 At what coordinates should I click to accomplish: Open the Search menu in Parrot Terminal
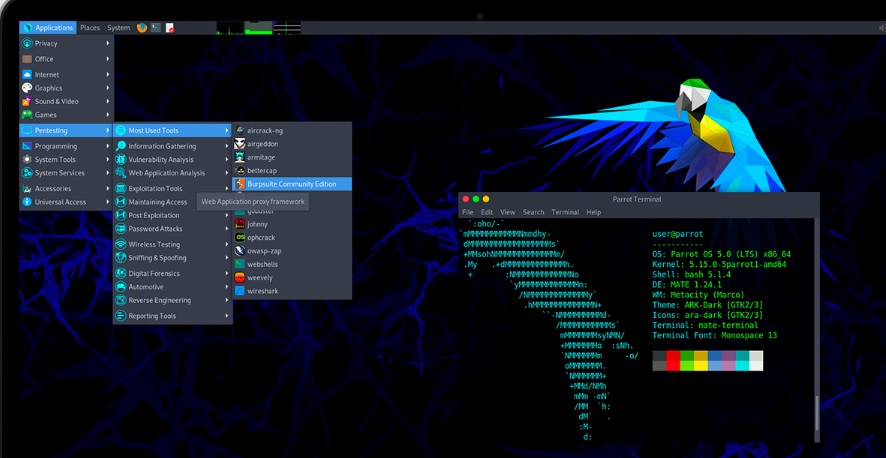tap(533, 212)
